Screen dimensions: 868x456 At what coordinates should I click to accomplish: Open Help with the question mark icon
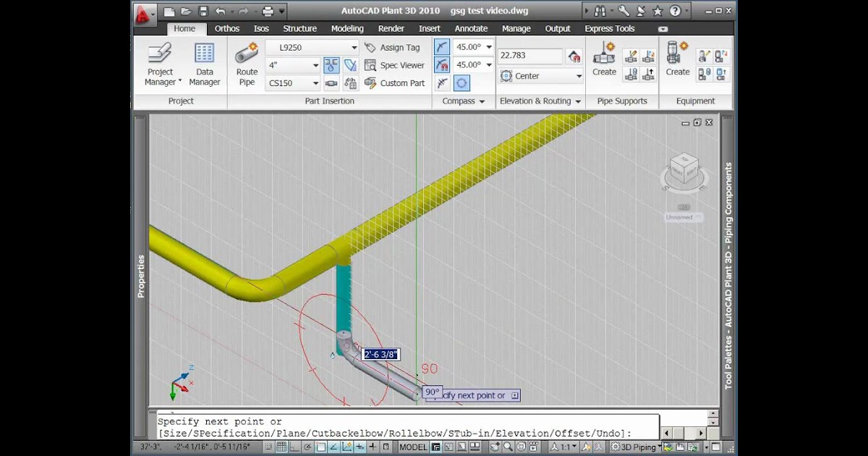coord(674,11)
